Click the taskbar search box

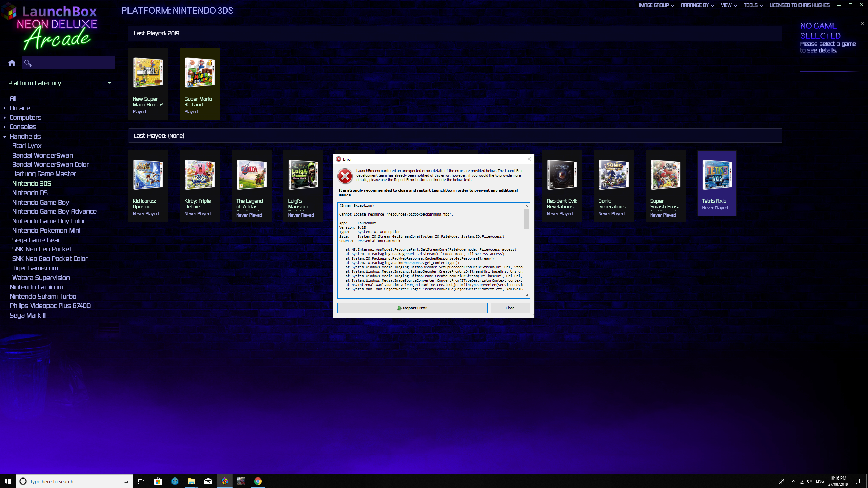pos(75,481)
